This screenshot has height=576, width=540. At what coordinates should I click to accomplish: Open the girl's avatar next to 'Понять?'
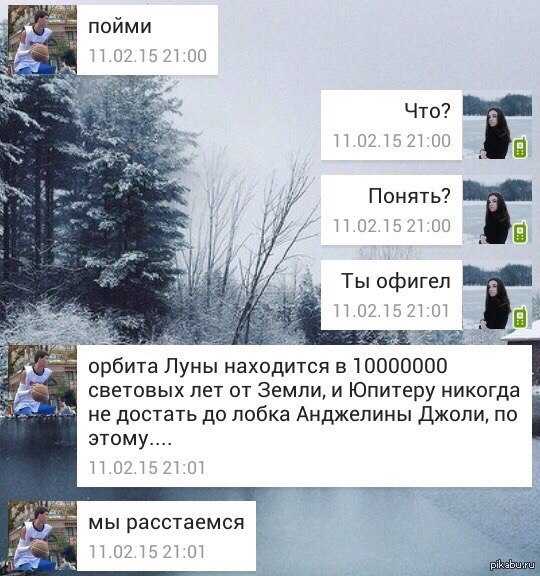(497, 212)
